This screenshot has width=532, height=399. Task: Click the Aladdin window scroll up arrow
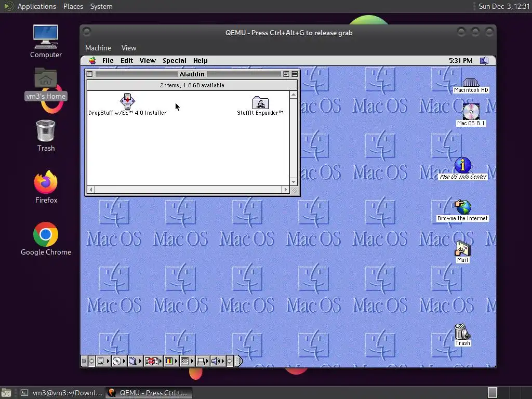click(x=294, y=95)
